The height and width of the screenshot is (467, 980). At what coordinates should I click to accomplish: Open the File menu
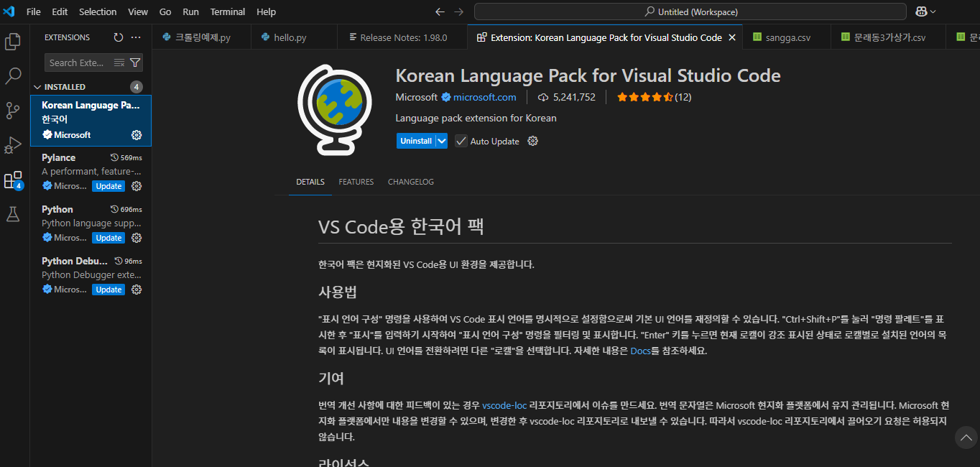[x=33, y=11]
